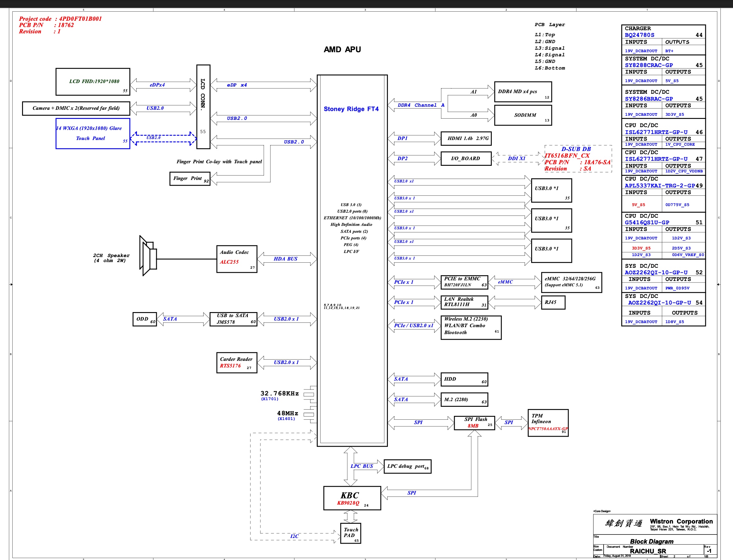Screen dimensions: 733x560
Task: Click the Wireless M.2 (2230) WLAN/BT block
Action: point(471,328)
